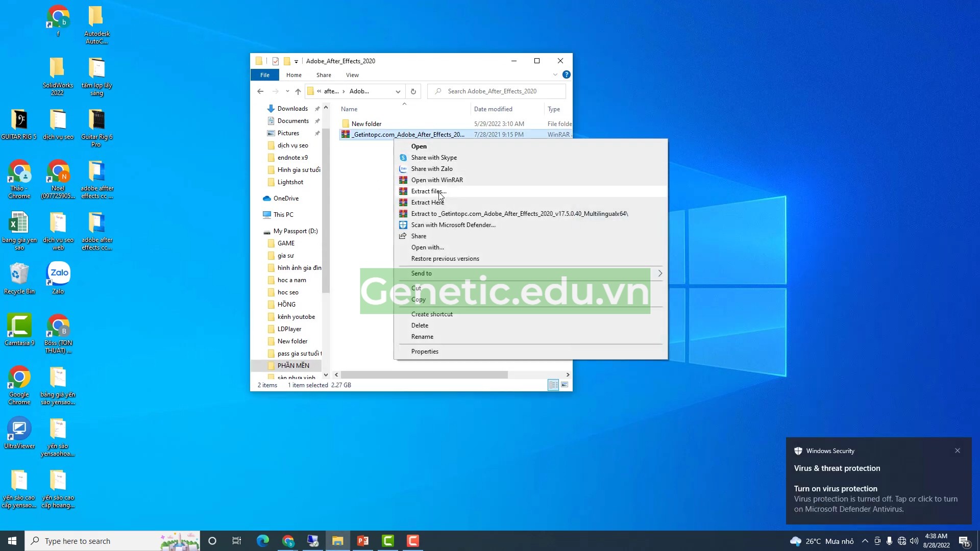980x551 pixels.
Task: Click the taskbar search box
Action: pyautogui.click(x=112, y=541)
